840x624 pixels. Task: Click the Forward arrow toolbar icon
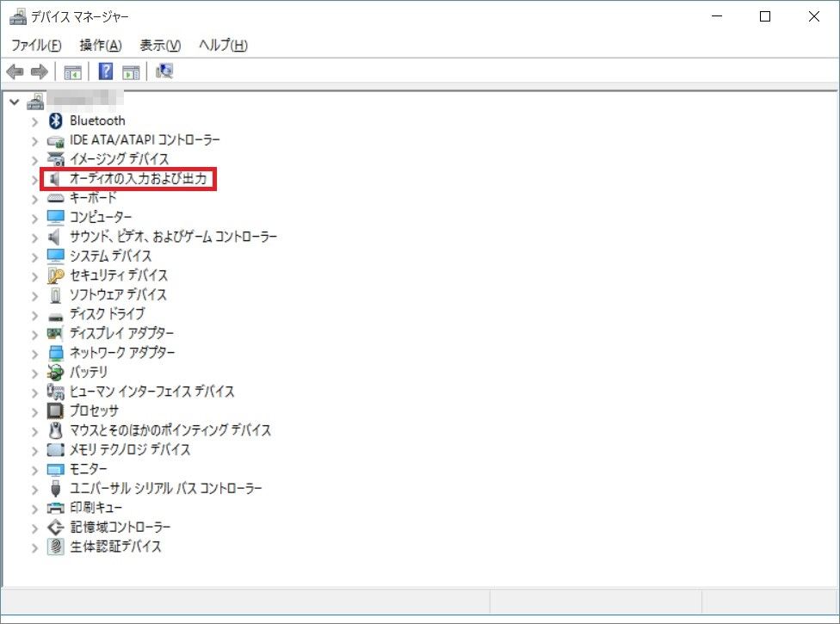point(39,71)
